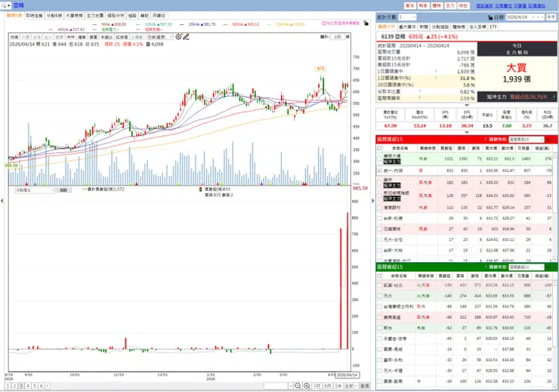This screenshot has height=392, width=559.
Task: Click help icon next to 1日籌碼集中(%)
Action: pos(436,78)
